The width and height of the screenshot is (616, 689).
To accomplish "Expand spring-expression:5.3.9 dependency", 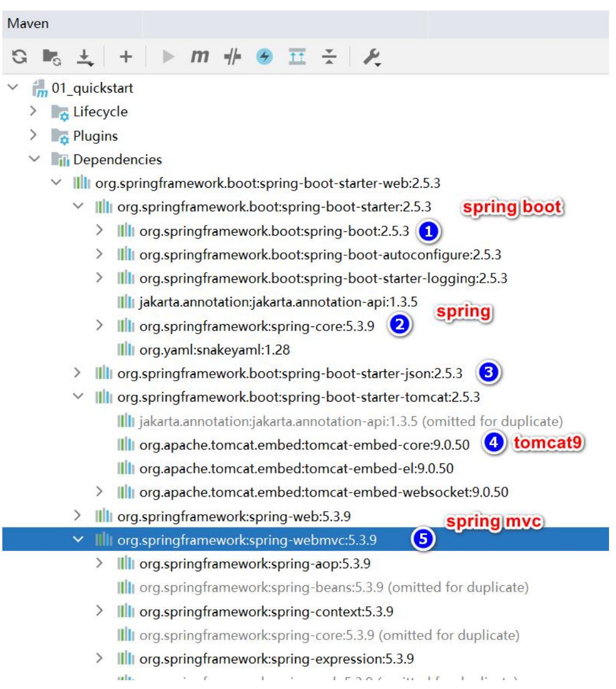I will 99,658.
